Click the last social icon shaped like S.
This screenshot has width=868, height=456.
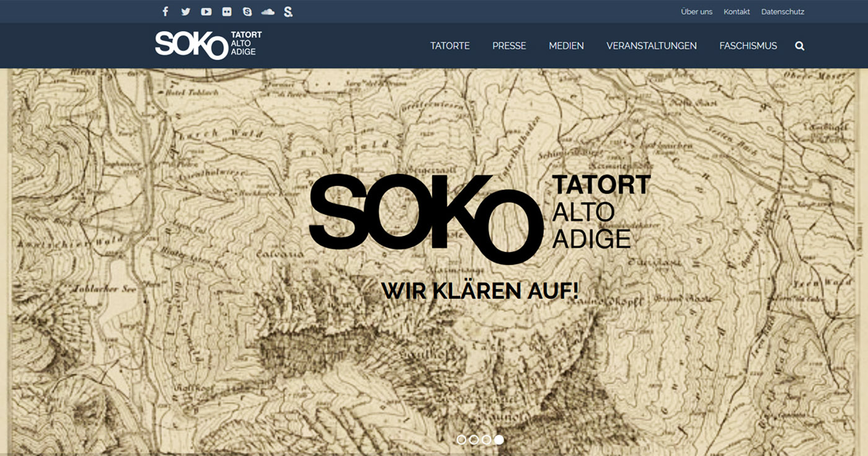288,11
